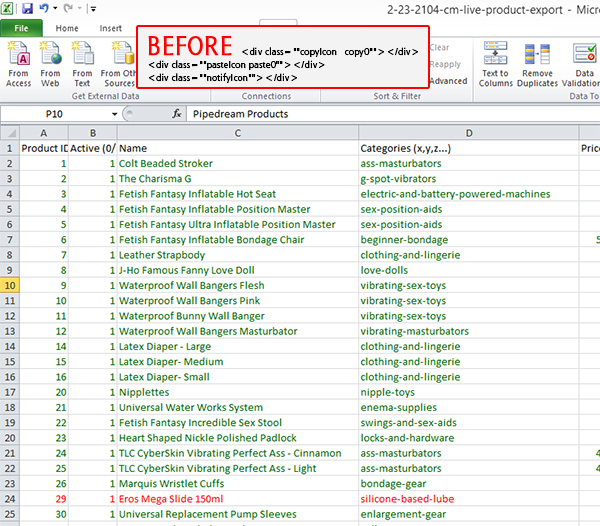The height and width of the screenshot is (526, 600).
Task: Click Clear in Sort & Filter
Action: [x=439, y=47]
